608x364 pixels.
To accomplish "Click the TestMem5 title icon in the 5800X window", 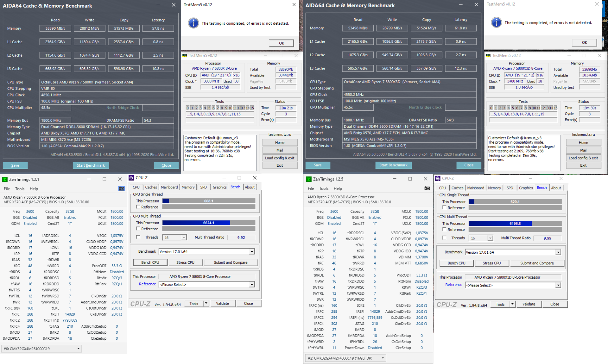I will click(185, 55).
